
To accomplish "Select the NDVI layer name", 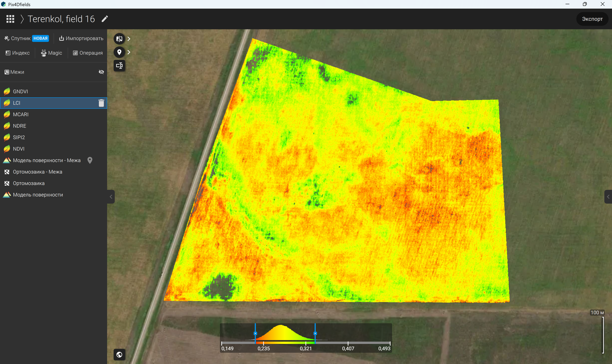I will tap(19, 149).
